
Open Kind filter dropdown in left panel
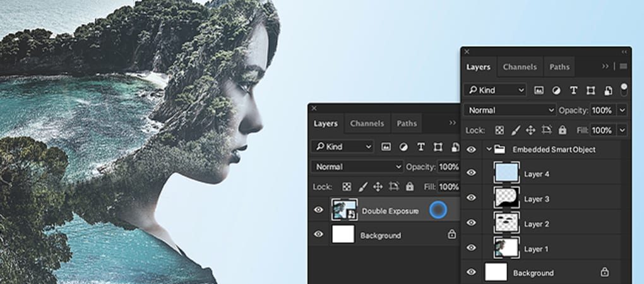point(343,147)
